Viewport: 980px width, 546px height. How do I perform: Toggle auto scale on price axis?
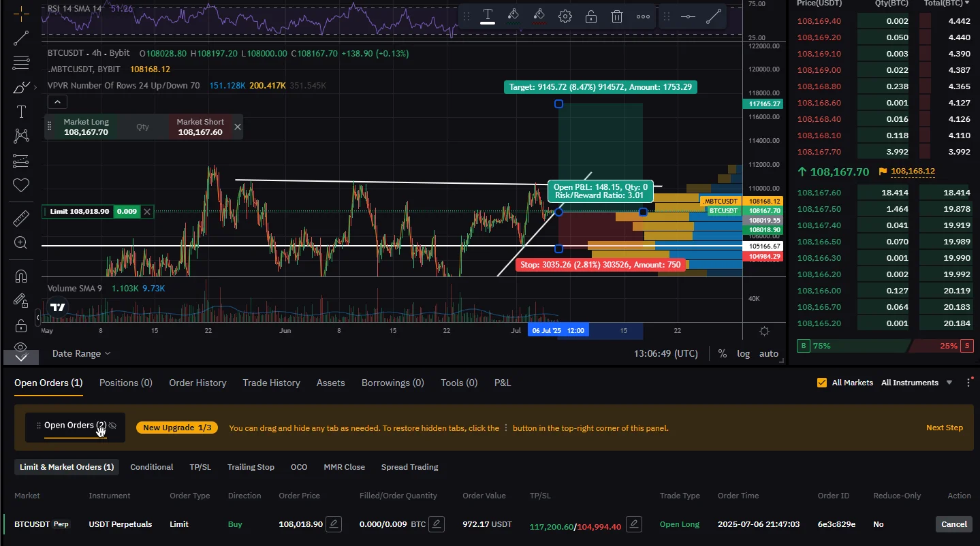(x=769, y=353)
